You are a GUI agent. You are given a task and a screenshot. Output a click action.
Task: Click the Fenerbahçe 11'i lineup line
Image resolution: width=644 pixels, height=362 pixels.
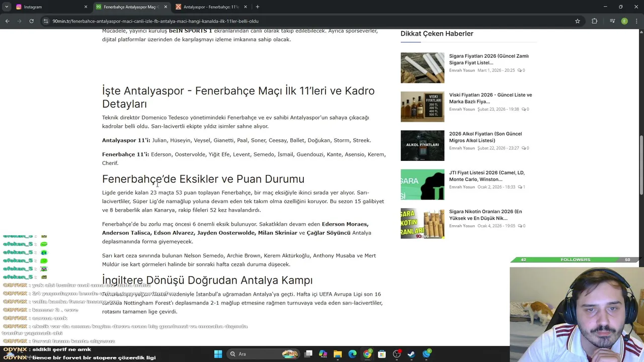(244, 158)
